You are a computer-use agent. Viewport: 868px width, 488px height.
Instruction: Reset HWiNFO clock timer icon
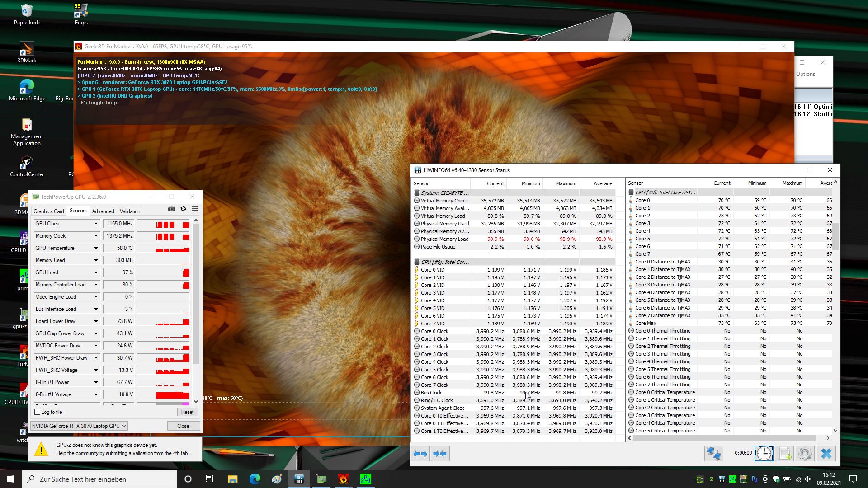(x=764, y=454)
